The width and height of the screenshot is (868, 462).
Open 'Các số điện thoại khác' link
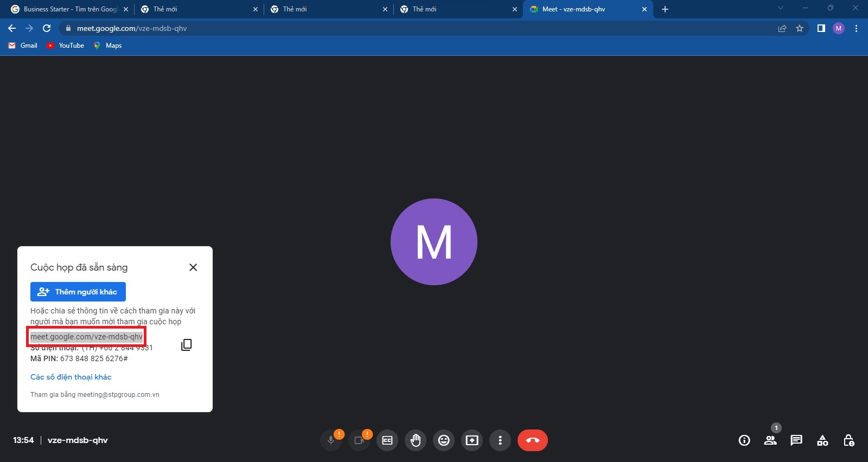(x=71, y=377)
